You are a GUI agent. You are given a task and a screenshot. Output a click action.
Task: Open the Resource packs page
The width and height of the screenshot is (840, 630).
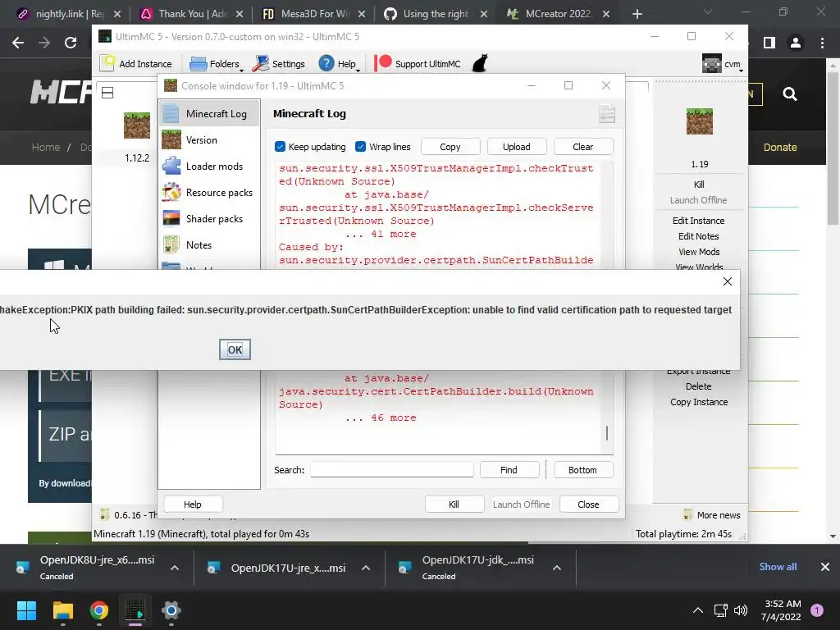click(x=209, y=192)
